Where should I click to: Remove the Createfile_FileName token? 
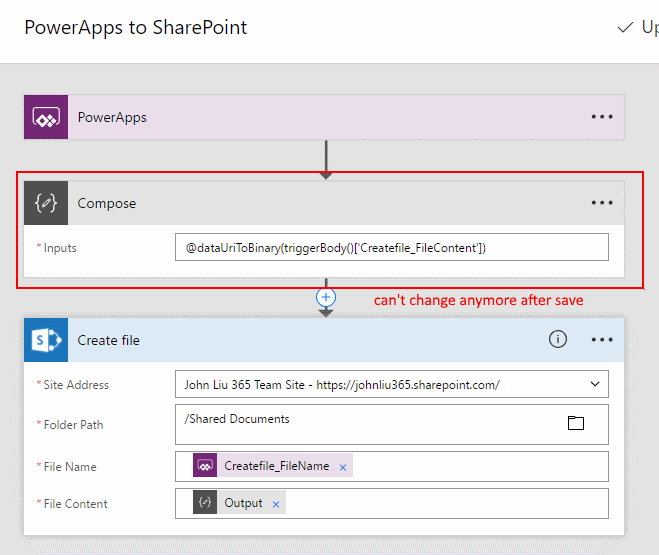click(343, 467)
